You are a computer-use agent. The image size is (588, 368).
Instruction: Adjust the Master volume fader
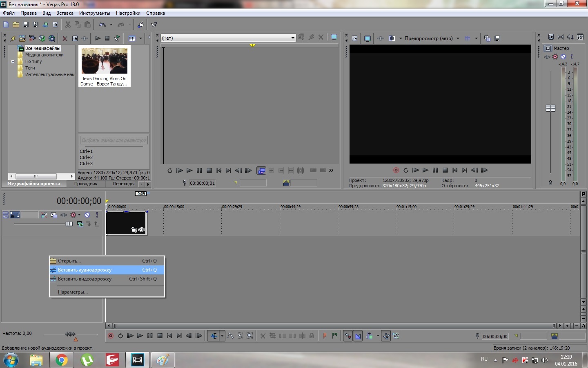[x=550, y=108]
